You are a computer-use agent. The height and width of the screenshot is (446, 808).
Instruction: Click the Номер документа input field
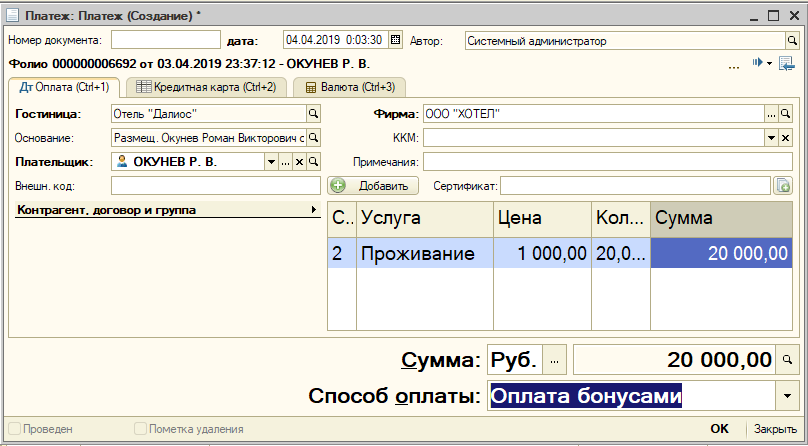166,39
